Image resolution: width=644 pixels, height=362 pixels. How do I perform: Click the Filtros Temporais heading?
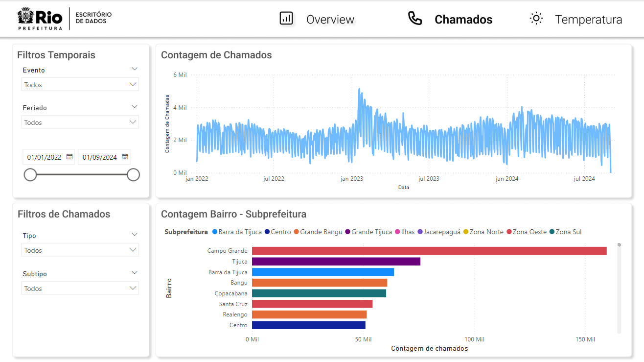pyautogui.click(x=56, y=55)
